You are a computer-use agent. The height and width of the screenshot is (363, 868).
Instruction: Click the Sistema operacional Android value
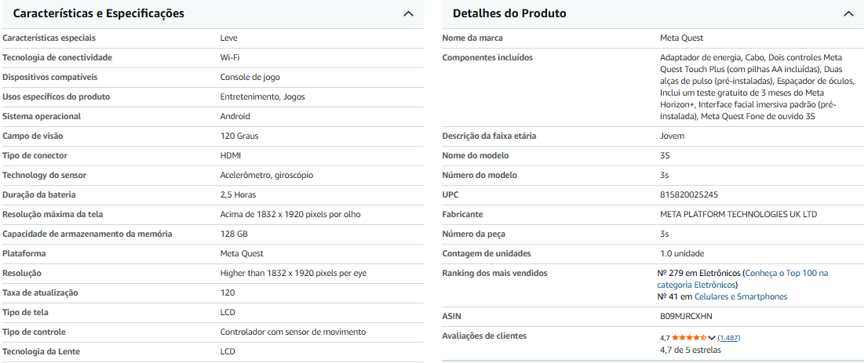click(235, 116)
